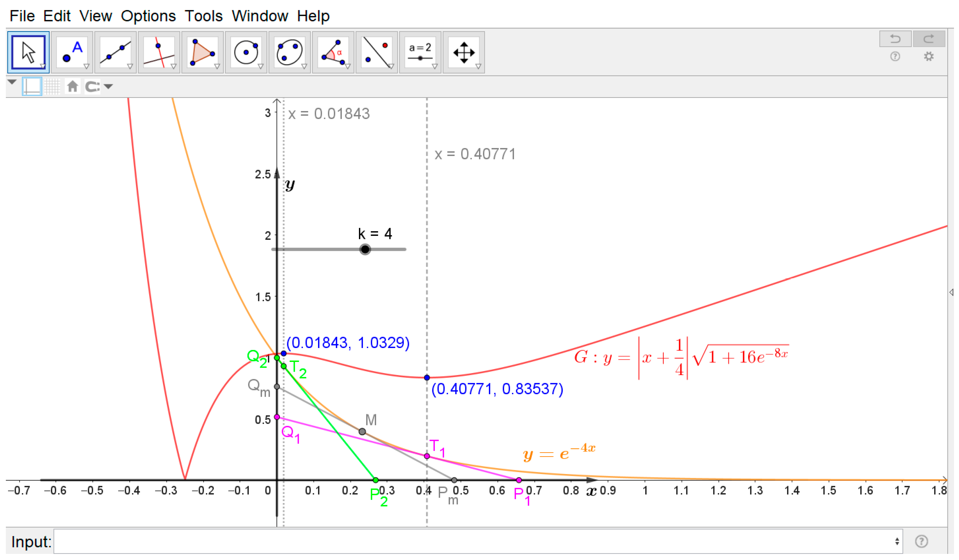959x560 pixels.
Task: Select the Slider a=2 tool
Action: 420,53
